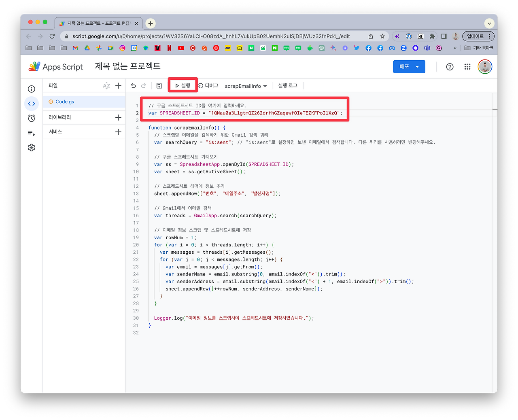
Task: Select the Apps Script project browser tab
Action: [98, 23]
